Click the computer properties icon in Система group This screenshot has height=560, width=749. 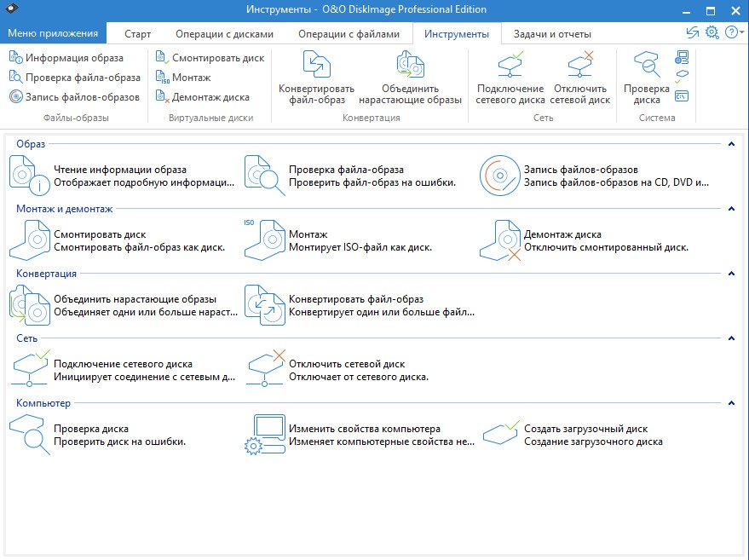(x=682, y=58)
